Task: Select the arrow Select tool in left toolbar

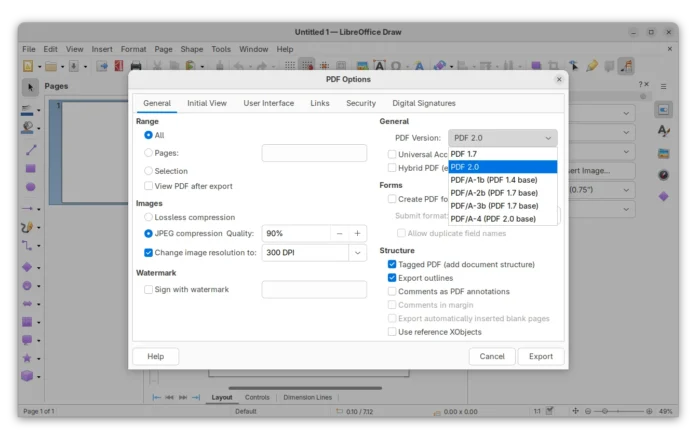Action: click(x=29, y=88)
